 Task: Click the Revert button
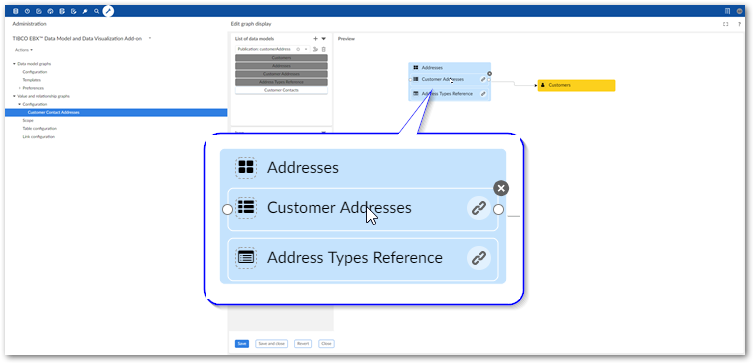[303, 344]
